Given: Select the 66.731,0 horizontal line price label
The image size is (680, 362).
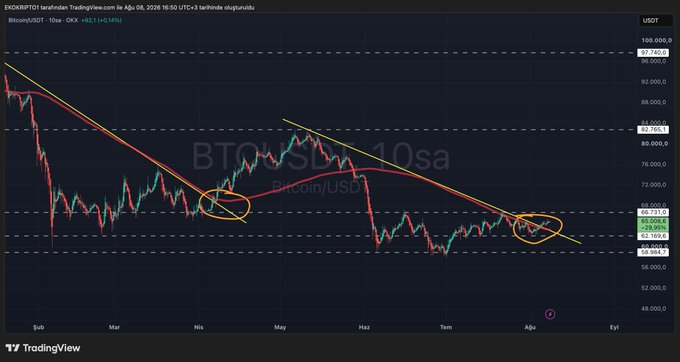Looking at the screenshot, I should pyautogui.click(x=652, y=212).
